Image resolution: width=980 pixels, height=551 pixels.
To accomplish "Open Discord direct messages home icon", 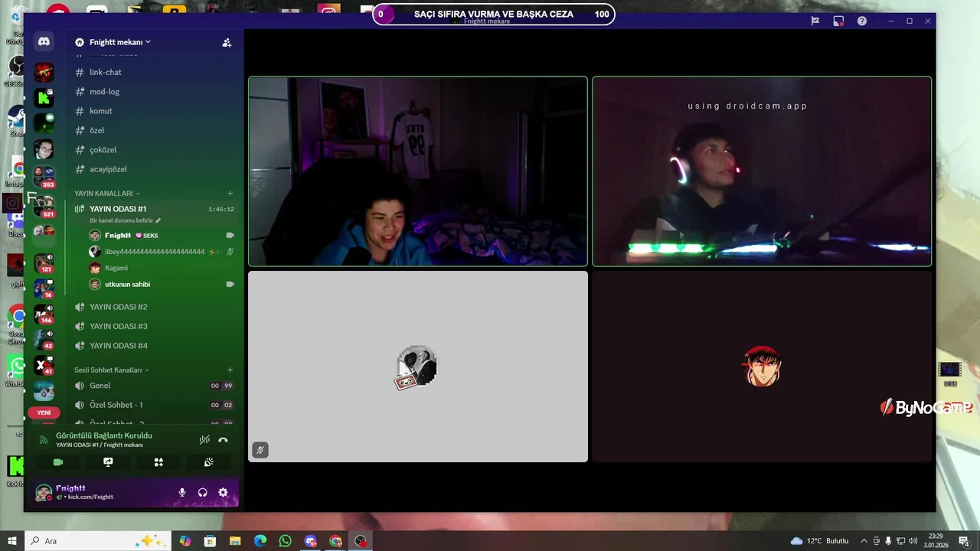I will (44, 42).
